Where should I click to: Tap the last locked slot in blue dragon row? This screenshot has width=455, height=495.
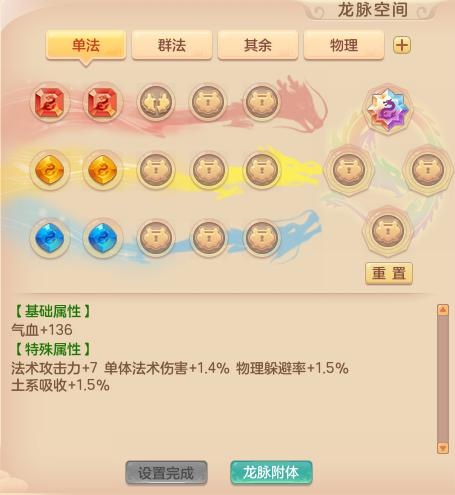[x=262, y=238]
